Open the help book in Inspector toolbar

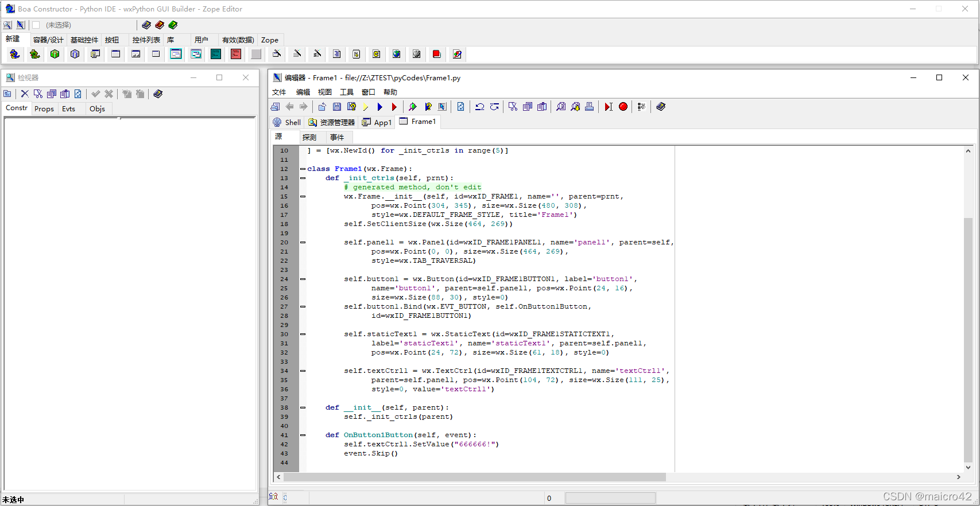click(x=158, y=94)
